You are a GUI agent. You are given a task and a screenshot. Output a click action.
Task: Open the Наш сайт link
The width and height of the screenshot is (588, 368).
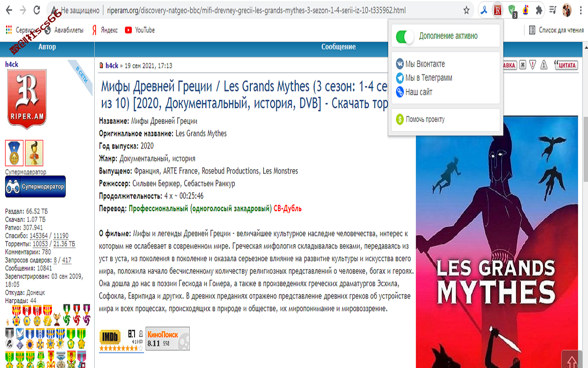(414, 92)
